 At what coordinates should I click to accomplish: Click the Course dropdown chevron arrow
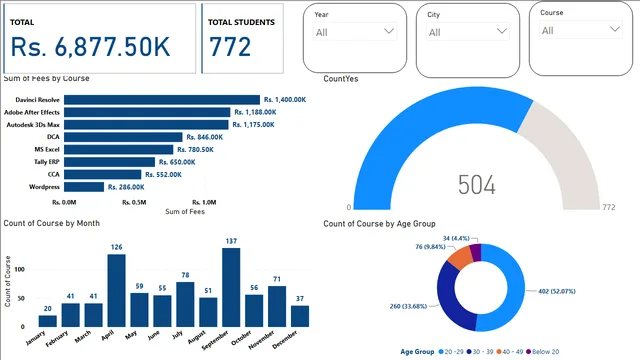pyautogui.click(x=615, y=29)
